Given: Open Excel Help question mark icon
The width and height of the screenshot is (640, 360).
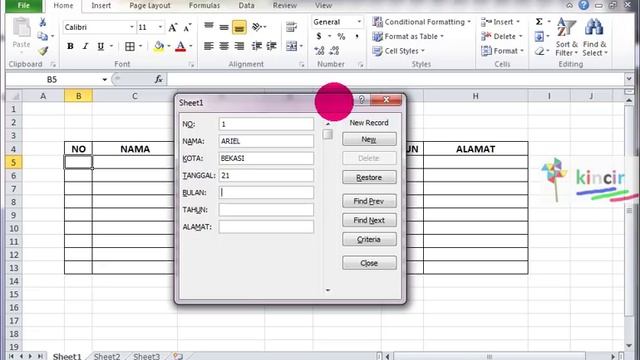Looking at the screenshot, I should pos(584,5).
